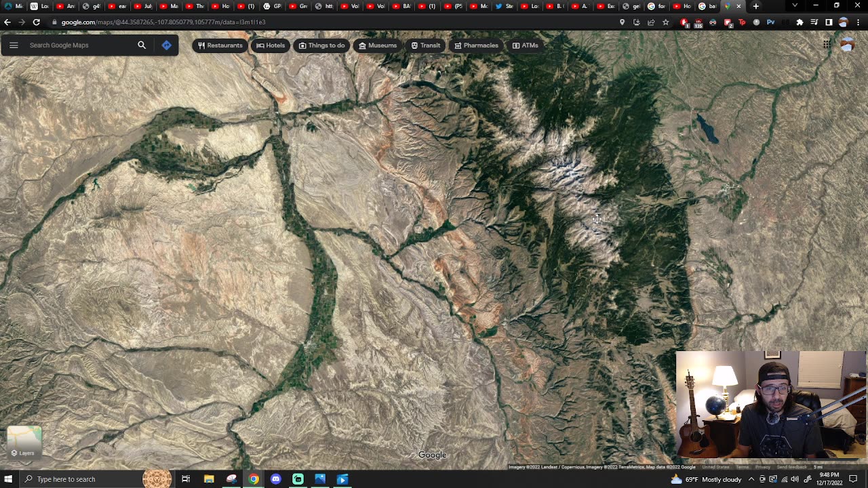Click the location pin icon in address bar
Viewport: 868px width, 488px height.
pos(622,22)
